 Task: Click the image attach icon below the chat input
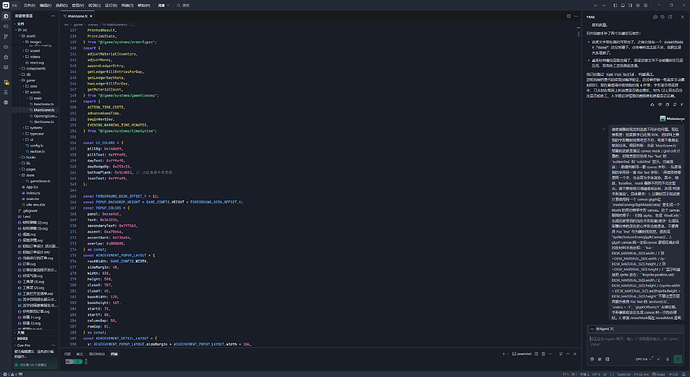[607, 359]
